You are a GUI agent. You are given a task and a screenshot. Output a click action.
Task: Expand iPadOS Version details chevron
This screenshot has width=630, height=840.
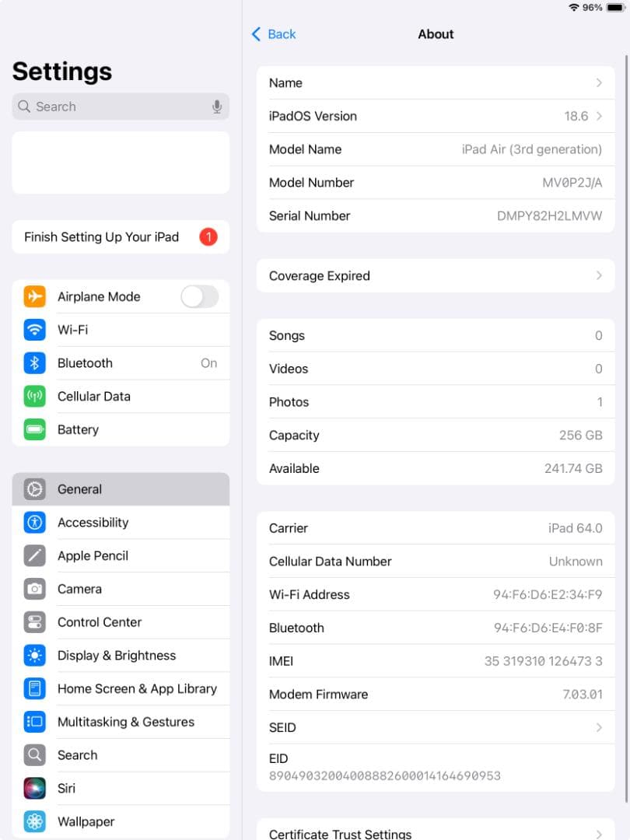(599, 116)
